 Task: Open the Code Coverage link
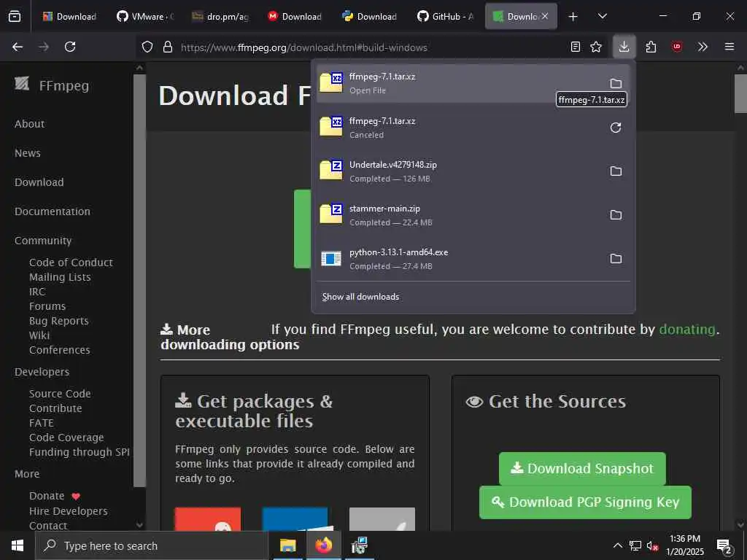point(66,437)
